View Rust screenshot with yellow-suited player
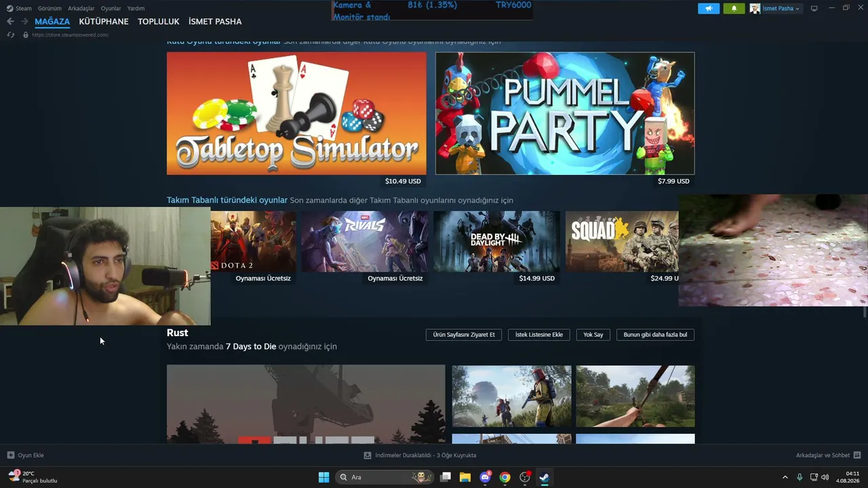868x488 pixels. tap(511, 396)
